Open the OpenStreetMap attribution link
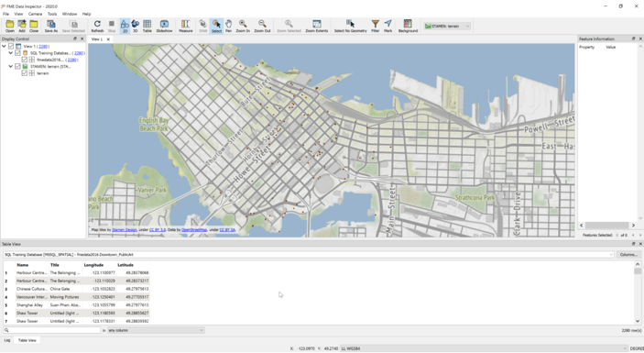The image size is (644, 353). 194,230
